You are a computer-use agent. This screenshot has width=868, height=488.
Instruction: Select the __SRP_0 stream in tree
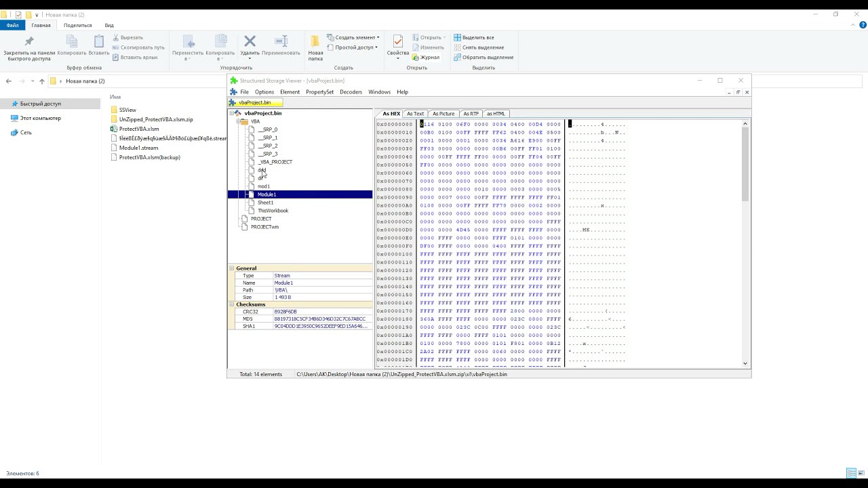click(x=267, y=129)
